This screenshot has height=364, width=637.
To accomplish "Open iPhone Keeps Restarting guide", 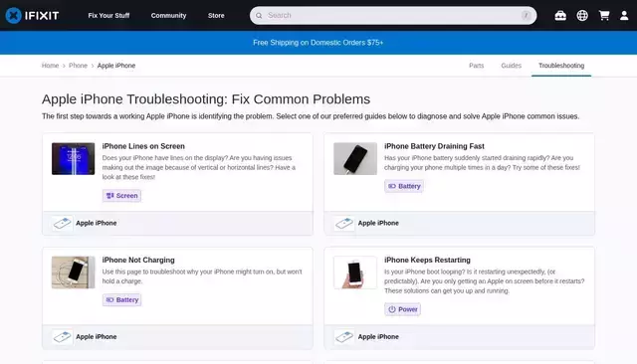I will point(427,261).
